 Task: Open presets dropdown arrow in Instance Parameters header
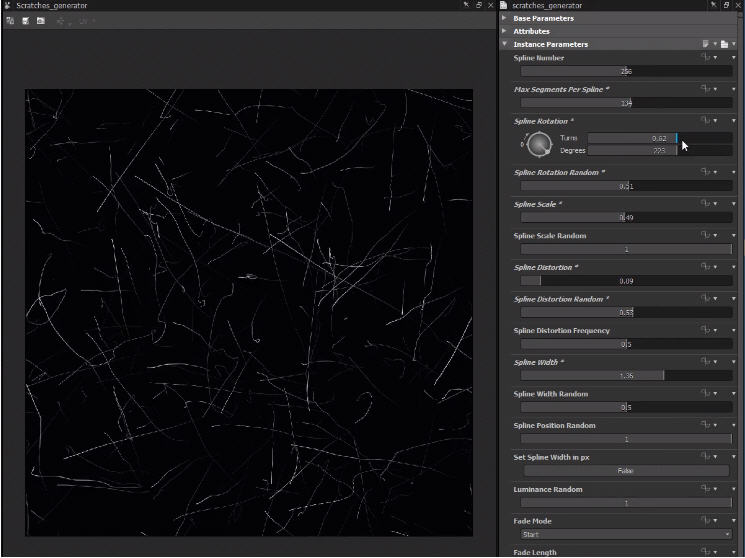coord(715,44)
